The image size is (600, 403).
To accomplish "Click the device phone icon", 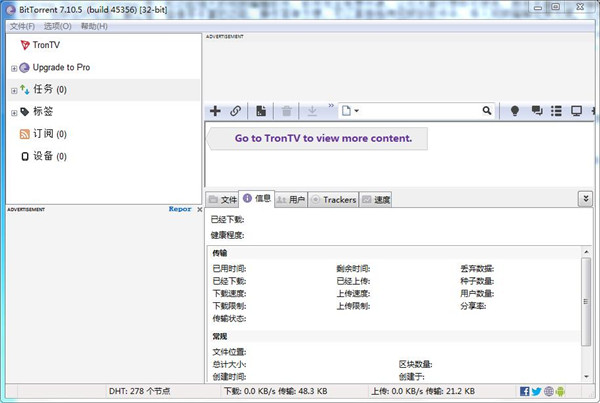I will [x=25, y=157].
